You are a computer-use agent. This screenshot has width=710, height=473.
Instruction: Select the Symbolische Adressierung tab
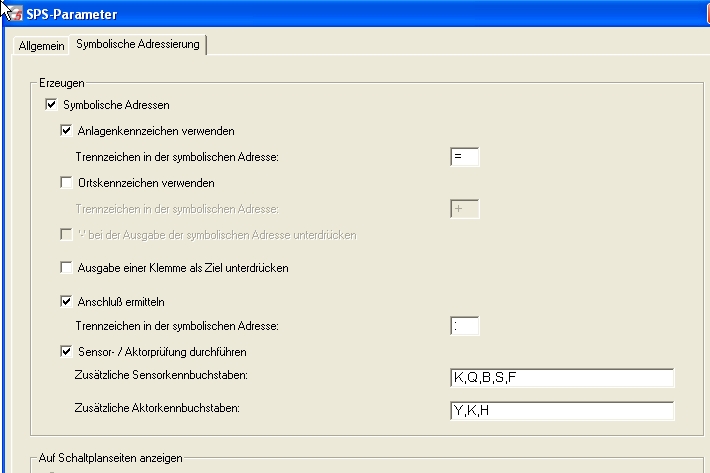[x=138, y=44]
